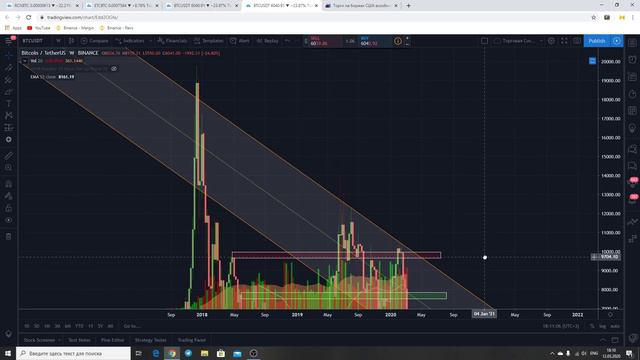Open the Stock Screener tab
The image size is (640, 360).
[x=39, y=340]
